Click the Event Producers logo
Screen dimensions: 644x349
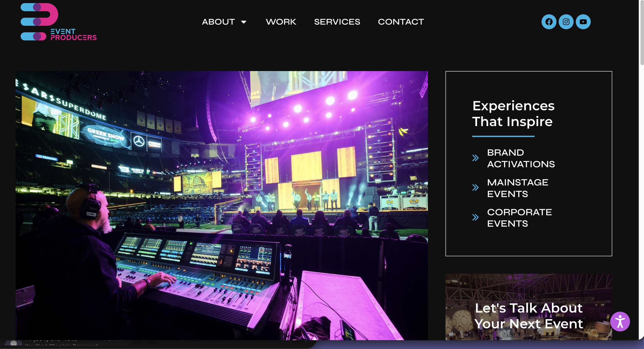[58, 22]
